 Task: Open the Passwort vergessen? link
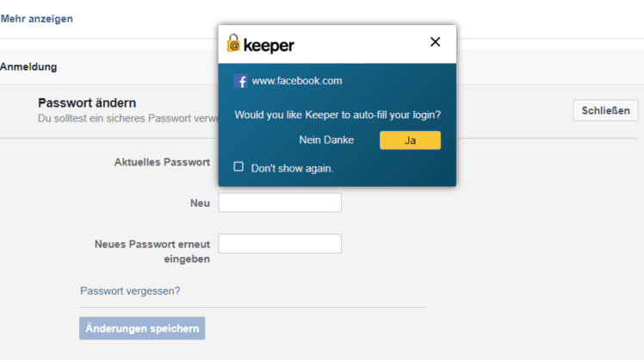click(130, 290)
